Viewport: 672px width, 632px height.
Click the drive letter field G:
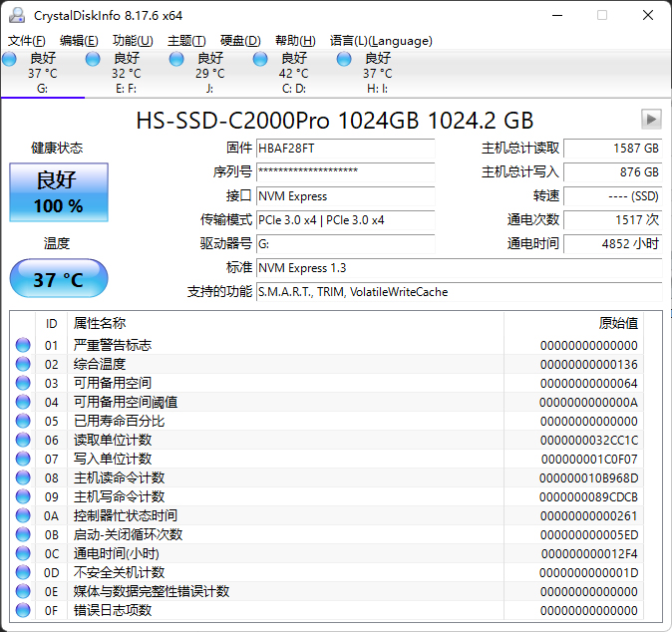coord(345,244)
